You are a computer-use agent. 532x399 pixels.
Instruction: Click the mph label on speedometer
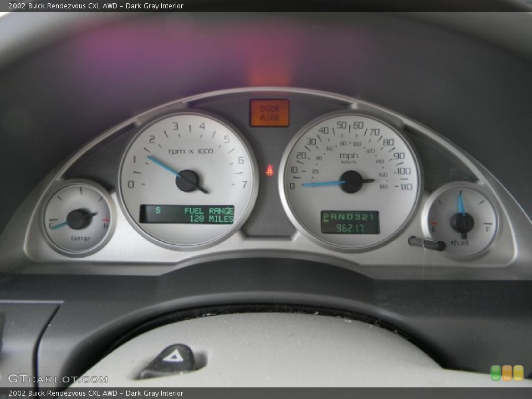point(349,155)
